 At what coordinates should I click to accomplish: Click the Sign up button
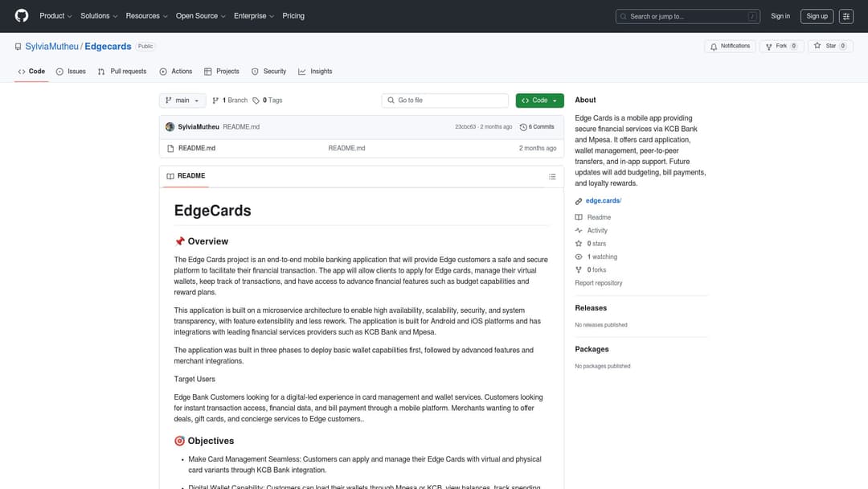tap(817, 16)
